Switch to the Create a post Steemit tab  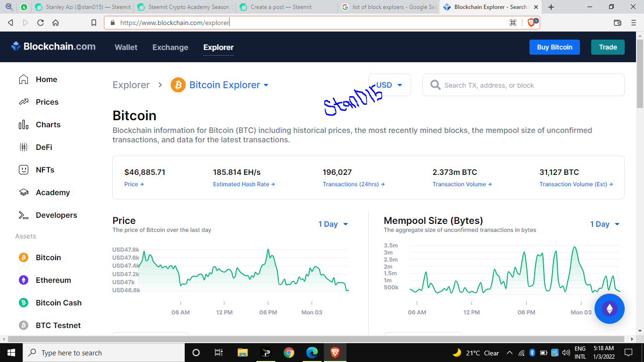pyautogui.click(x=287, y=7)
